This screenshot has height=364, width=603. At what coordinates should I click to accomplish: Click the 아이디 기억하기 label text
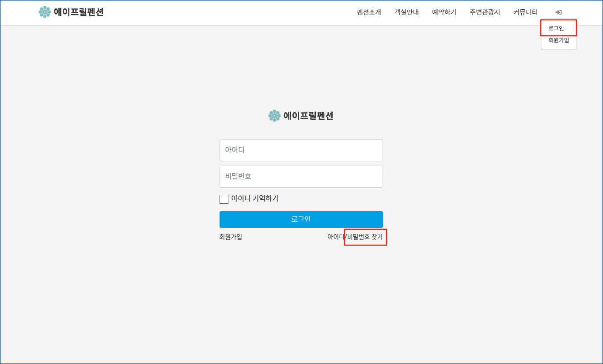[x=254, y=199]
